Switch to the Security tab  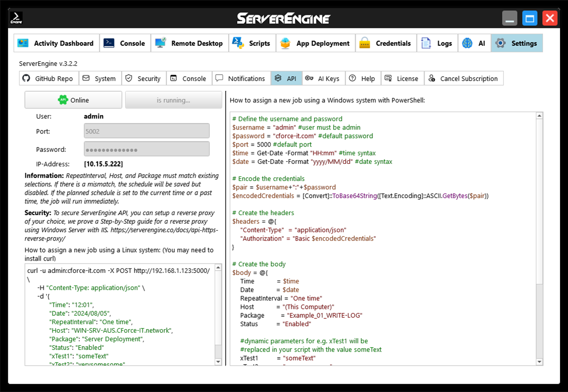pos(143,78)
